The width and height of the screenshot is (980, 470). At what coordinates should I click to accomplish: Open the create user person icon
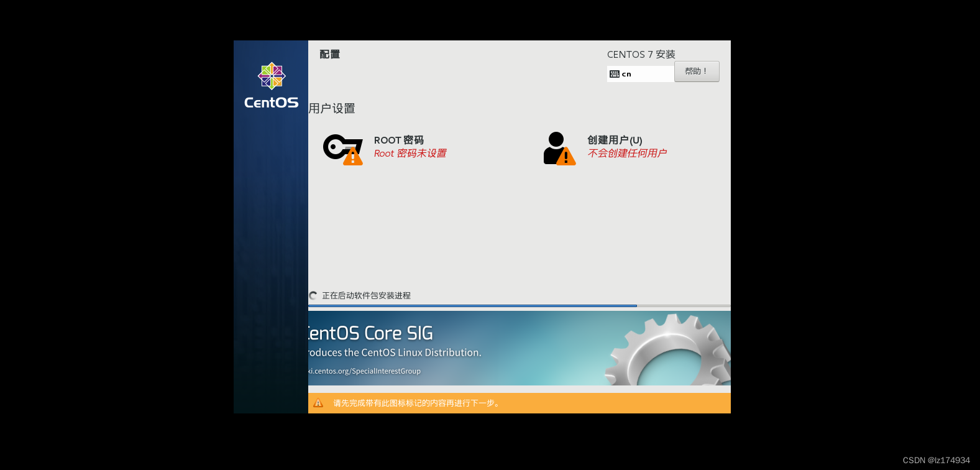[x=559, y=149]
